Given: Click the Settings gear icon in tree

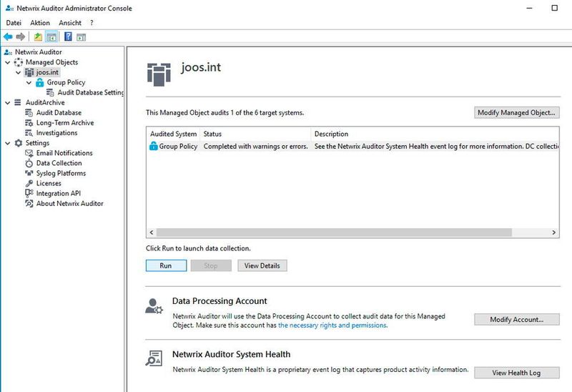Looking at the screenshot, I should point(19,143).
